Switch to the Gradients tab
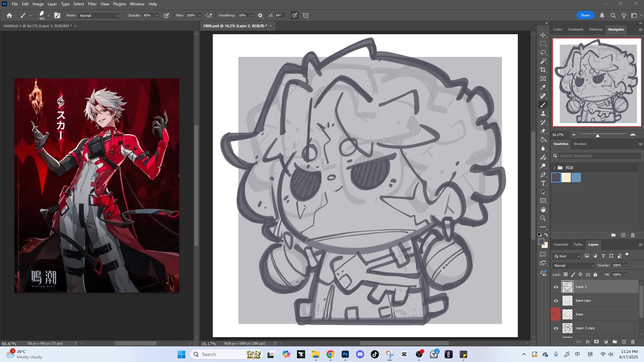644x362 pixels. click(576, 30)
